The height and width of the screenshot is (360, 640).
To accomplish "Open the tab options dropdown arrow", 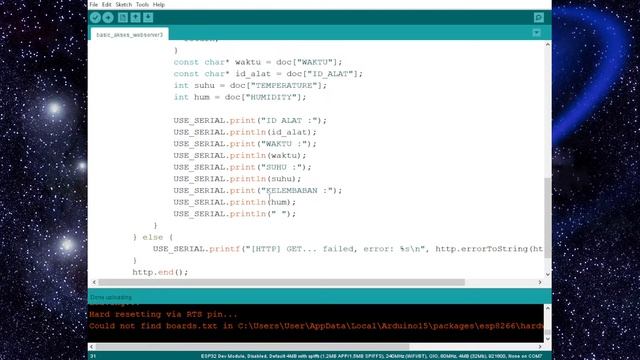I will coord(537,33).
